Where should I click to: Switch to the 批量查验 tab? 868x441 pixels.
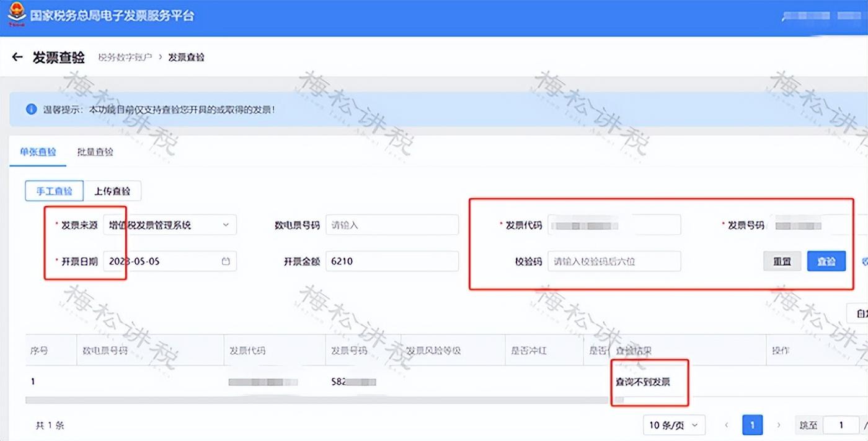click(95, 152)
